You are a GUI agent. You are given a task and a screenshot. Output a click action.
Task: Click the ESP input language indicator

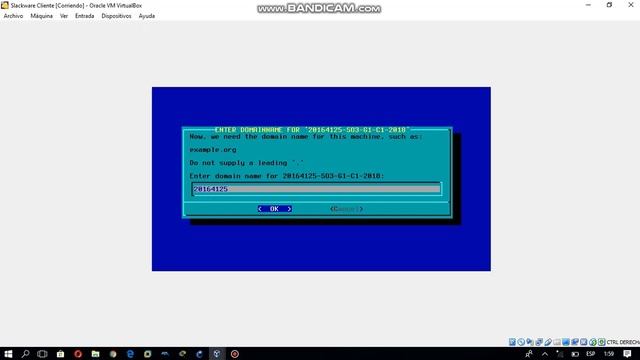[x=591, y=354]
